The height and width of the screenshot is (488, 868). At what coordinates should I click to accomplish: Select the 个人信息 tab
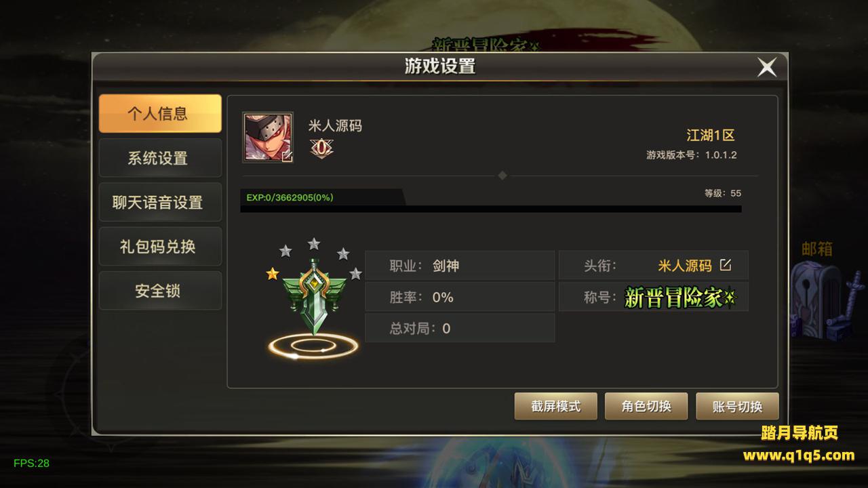(160, 114)
